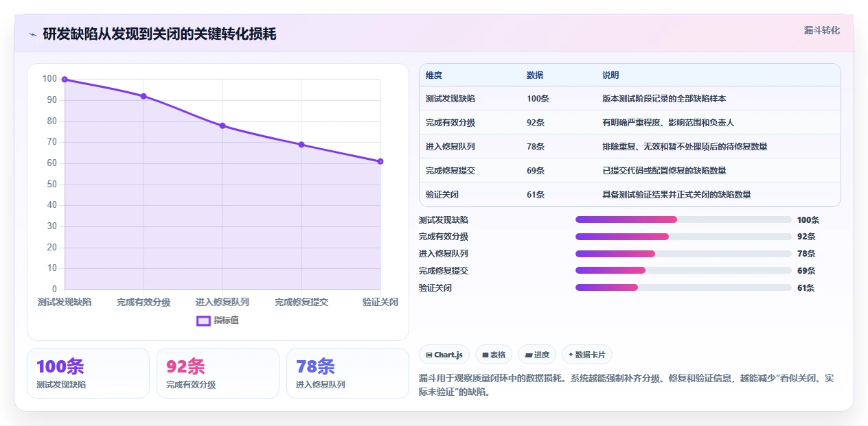This screenshot has width=868, height=426.
Task: Click the 说明 table column header
Action: coord(610,75)
